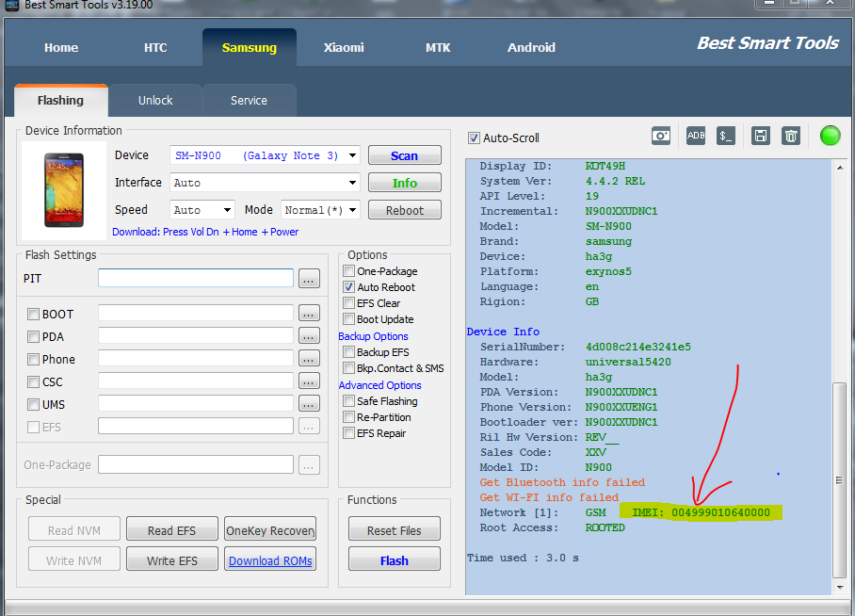Check the BOOT file checkbox
The width and height of the screenshot is (855, 616).
click(33, 315)
